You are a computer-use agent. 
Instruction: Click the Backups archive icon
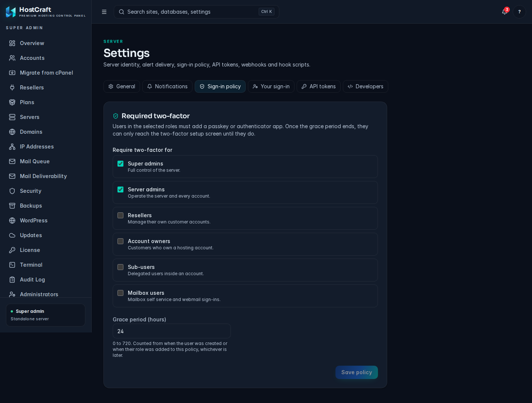coord(12,206)
